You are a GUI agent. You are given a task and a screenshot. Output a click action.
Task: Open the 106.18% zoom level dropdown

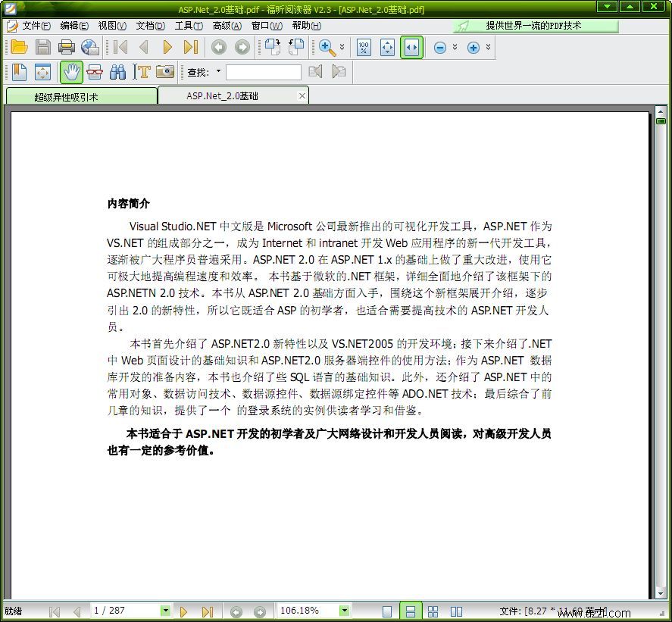pos(344,611)
